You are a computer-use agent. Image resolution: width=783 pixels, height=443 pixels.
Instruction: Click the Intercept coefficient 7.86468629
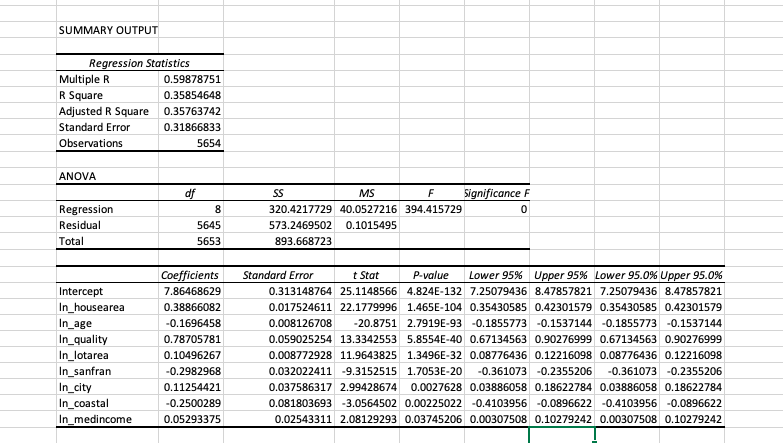tap(191, 291)
